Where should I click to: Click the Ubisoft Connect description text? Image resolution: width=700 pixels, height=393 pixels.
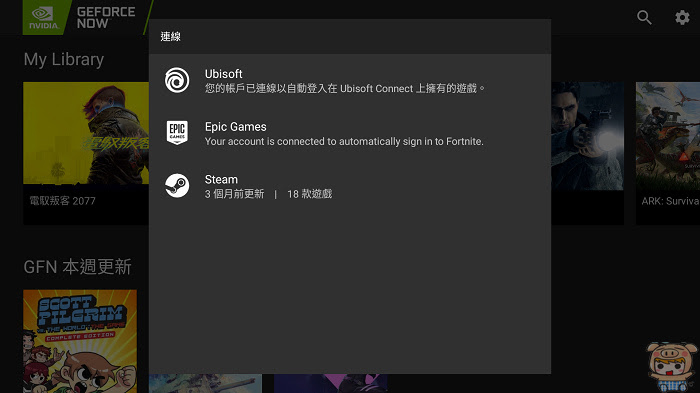point(345,88)
